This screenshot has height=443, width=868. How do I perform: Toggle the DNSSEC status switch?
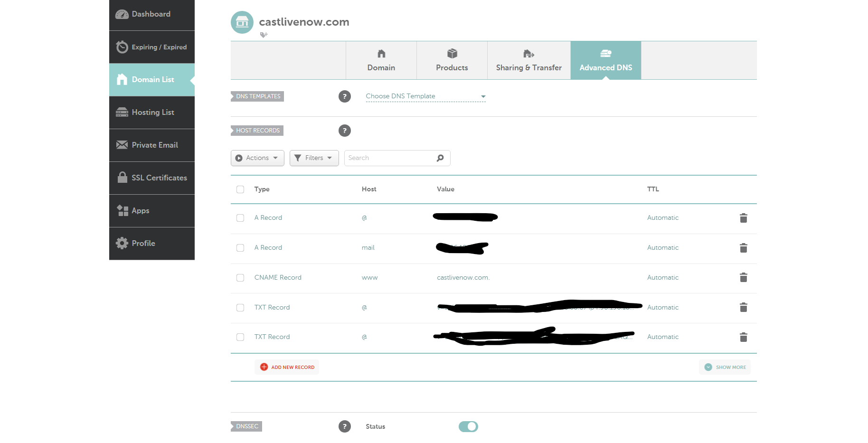tap(468, 426)
